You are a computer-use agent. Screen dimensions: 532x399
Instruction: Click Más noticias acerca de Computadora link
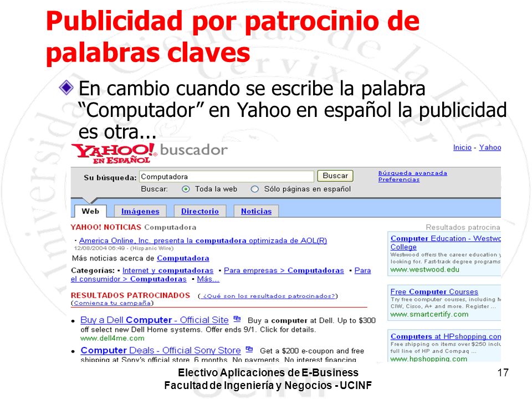[x=183, y=258]
